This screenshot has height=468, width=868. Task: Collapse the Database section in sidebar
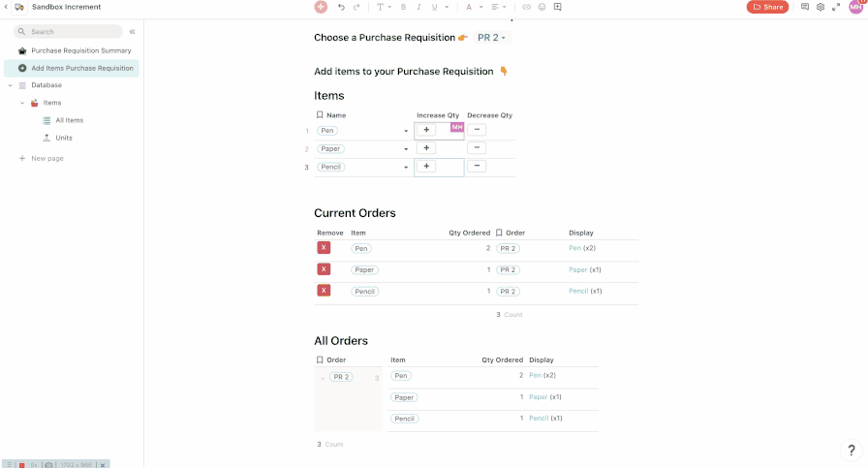[11, 85]
